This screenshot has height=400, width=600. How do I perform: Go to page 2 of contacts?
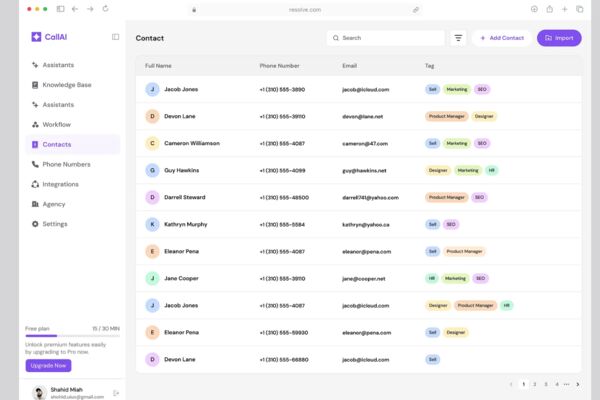(535, 384)
